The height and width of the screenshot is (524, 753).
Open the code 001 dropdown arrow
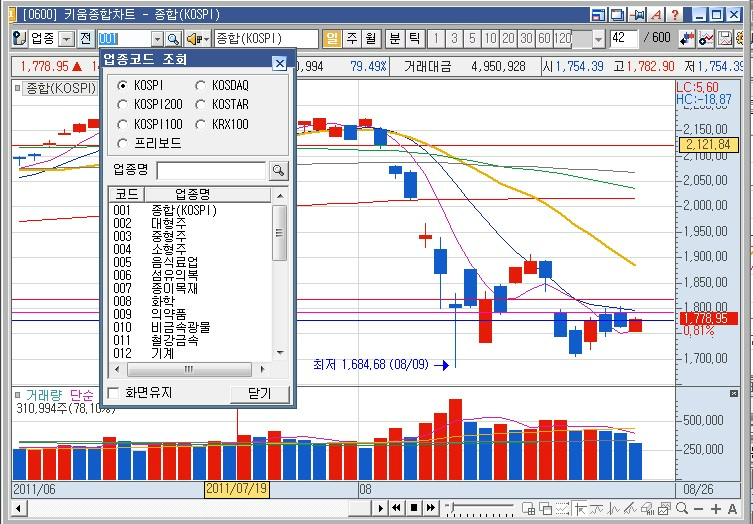click(x=158, y=39)
